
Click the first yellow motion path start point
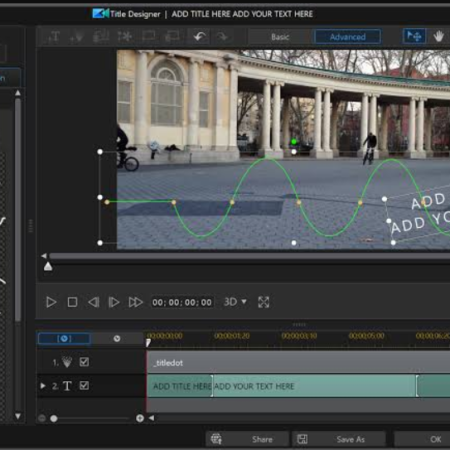(x=107, y=202)
